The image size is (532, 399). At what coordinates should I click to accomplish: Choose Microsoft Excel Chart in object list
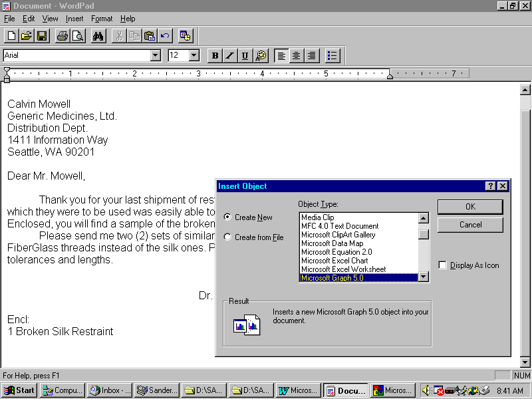click(335, 261)
